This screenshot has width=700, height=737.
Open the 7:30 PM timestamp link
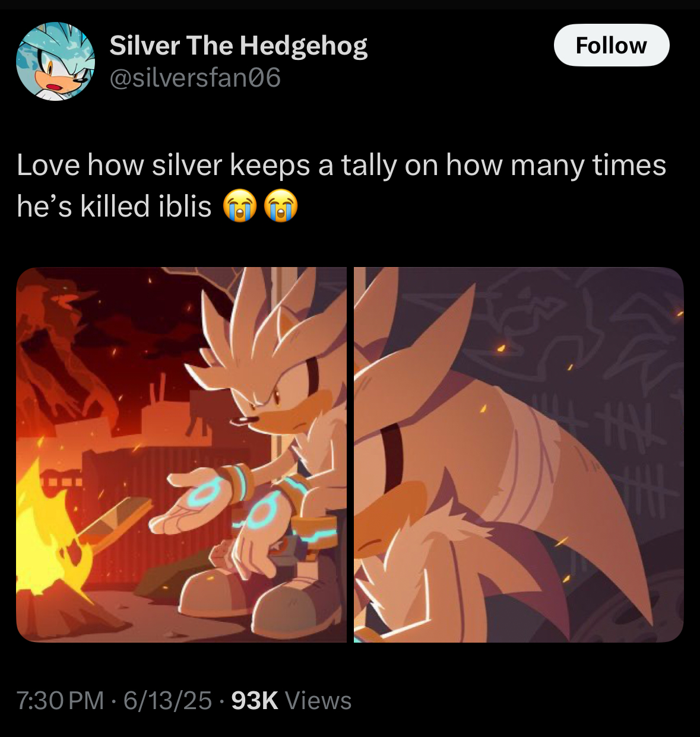(x=60, y=700)
